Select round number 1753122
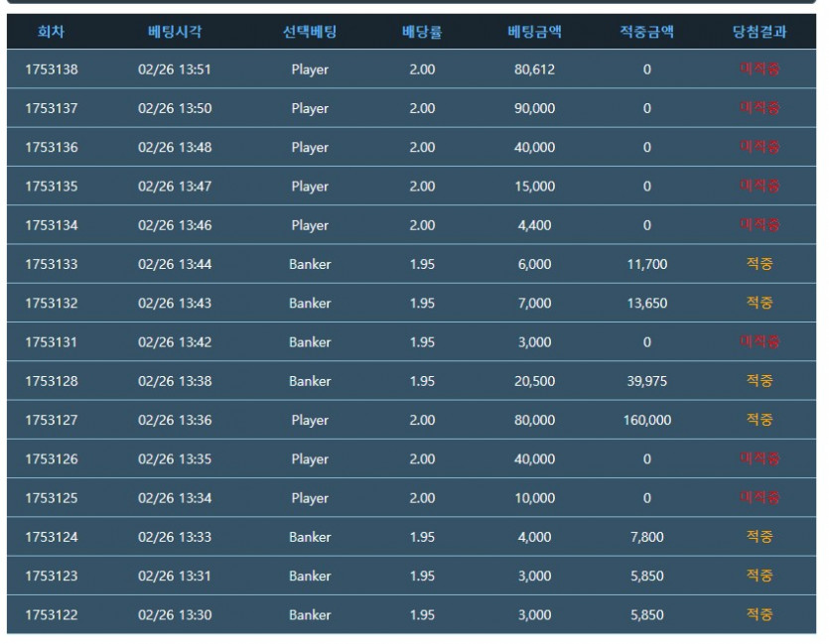Viewport: 829px width, 644px height. 52,615
